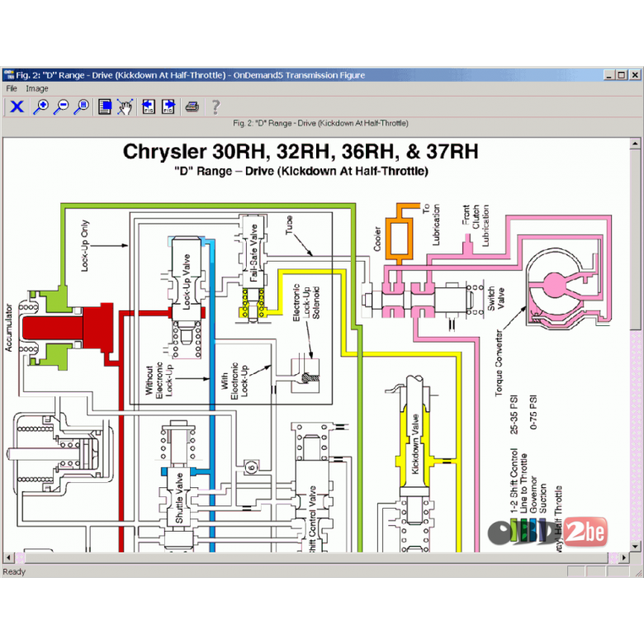Click the horizontal scrollbar right arrow

pyautogui.click(x=624, y=557)
